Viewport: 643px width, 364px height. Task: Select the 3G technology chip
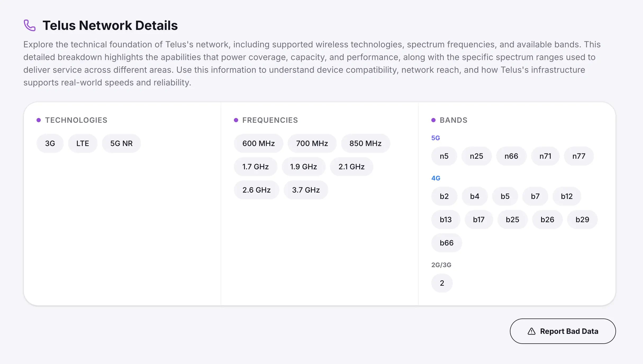coord(50,143)
